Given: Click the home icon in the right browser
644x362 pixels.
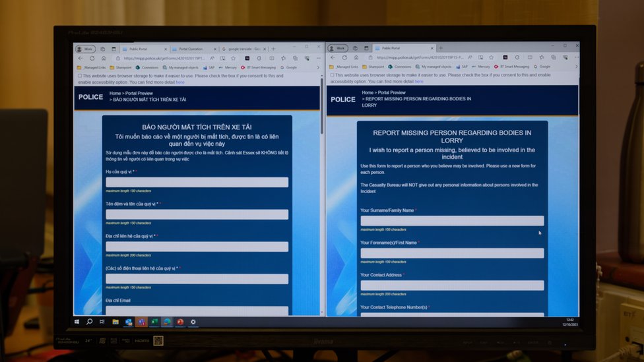Looking at the screenshot, I should coord(356,57).
